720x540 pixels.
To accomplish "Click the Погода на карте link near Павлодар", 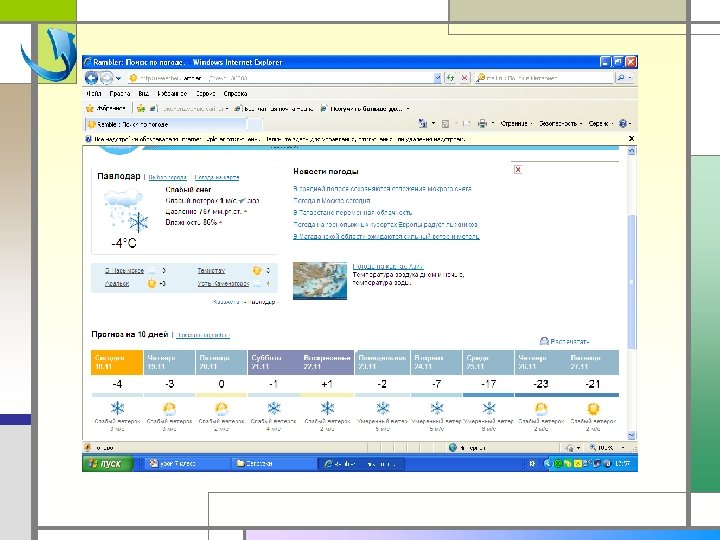I will (x=217, y=177).
